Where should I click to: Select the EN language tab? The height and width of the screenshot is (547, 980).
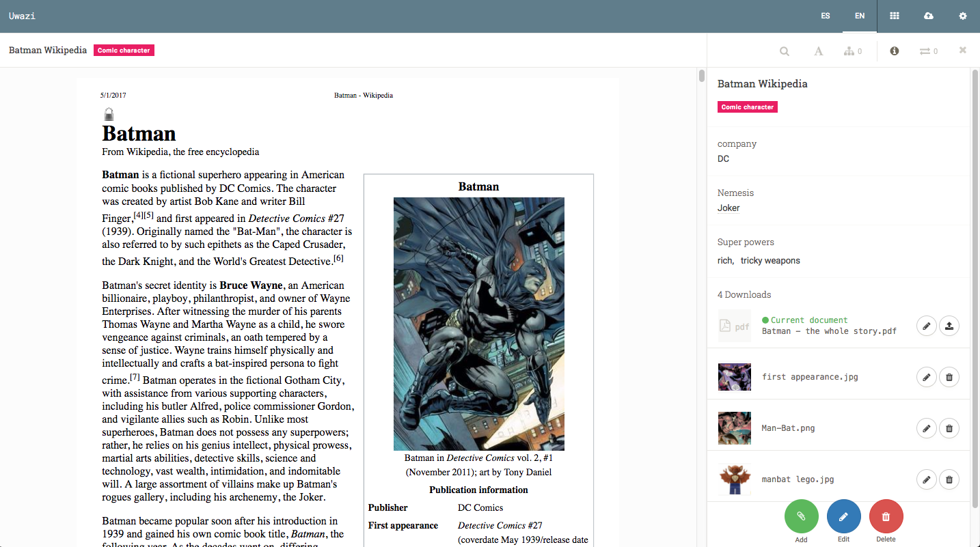[860, 16]
